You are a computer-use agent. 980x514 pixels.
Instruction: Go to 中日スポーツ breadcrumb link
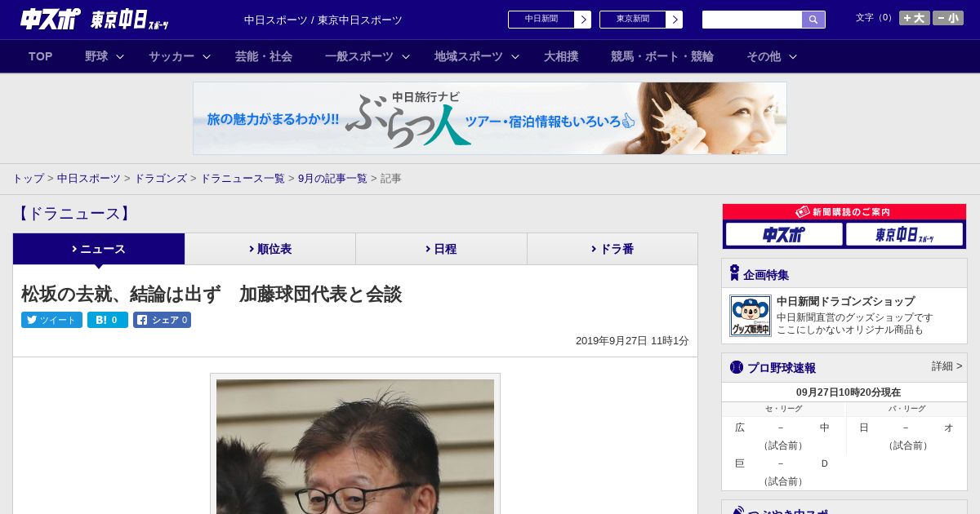89,178
